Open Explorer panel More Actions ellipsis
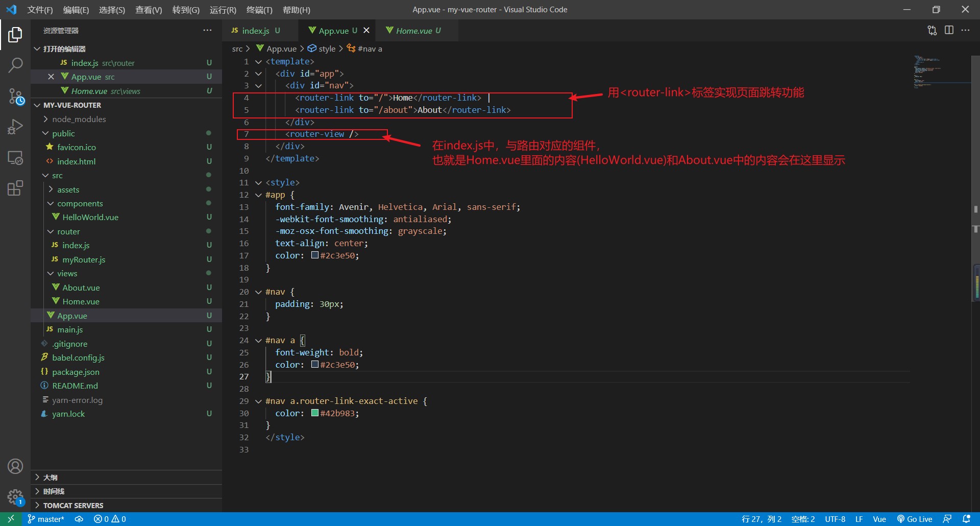The height and width of the screenshot is (526, 980). click(207, 31)
